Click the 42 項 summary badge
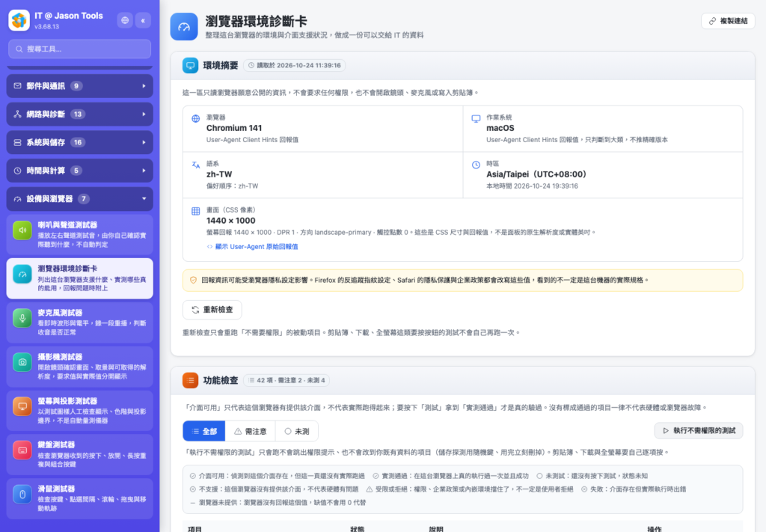Image resolution: width=766 pixels, height=532 pixels. click(287, 381)
